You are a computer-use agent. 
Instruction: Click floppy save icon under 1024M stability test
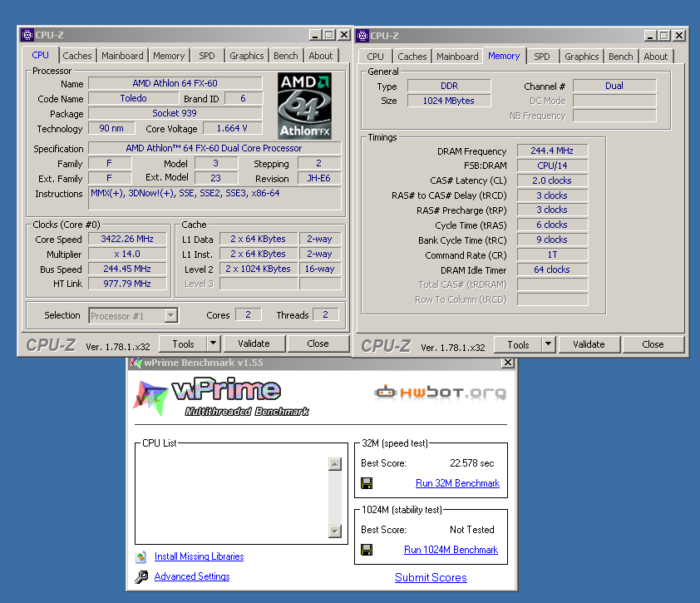[x=367, y=550]
